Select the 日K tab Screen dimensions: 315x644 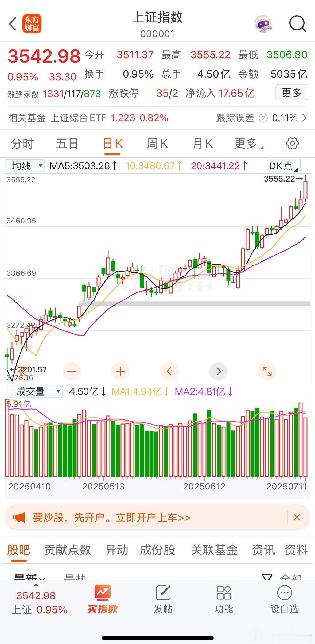pos(112,144)
